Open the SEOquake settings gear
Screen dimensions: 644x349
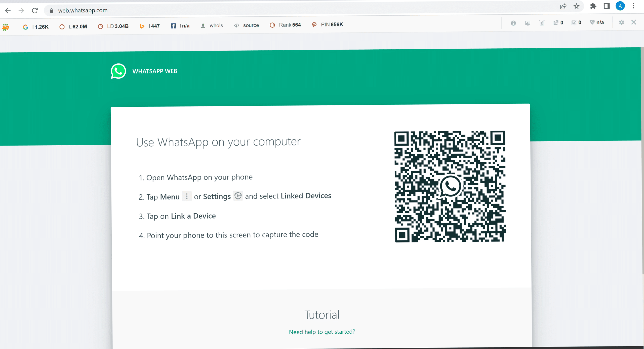pyautogui.click(x=621, y=22)
